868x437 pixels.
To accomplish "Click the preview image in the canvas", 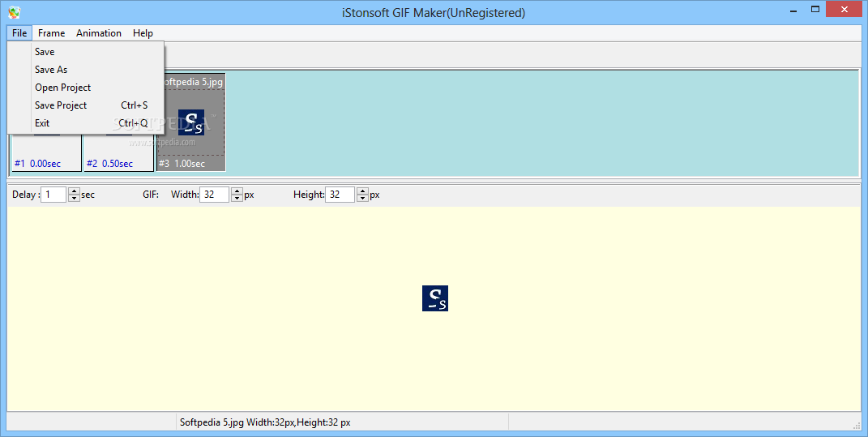I will click(435, 298).
